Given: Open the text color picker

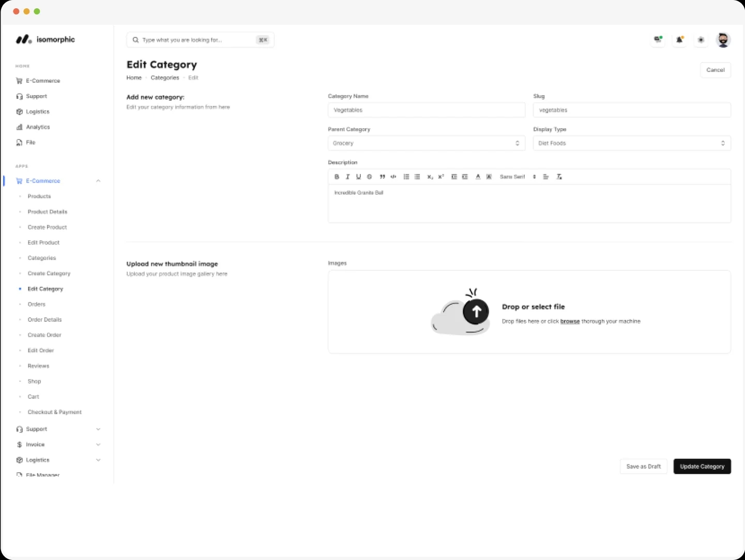Looking at the screenshot, I should point(478,177).
